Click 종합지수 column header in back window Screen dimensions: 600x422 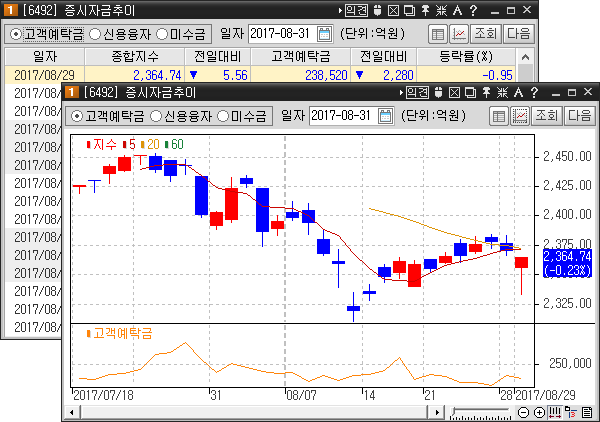tap(135, 57)
